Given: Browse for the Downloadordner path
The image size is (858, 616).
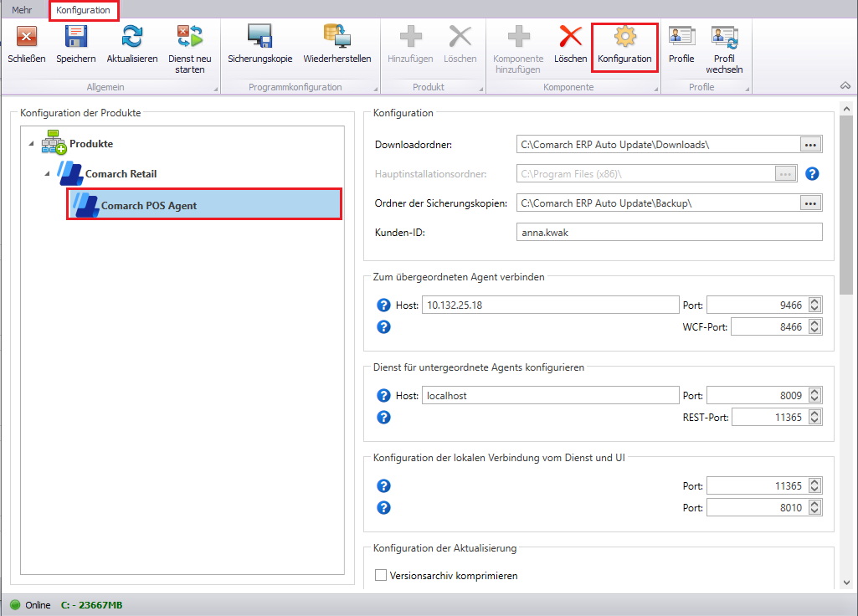Looking at the screenshot, I should point(810,145).
